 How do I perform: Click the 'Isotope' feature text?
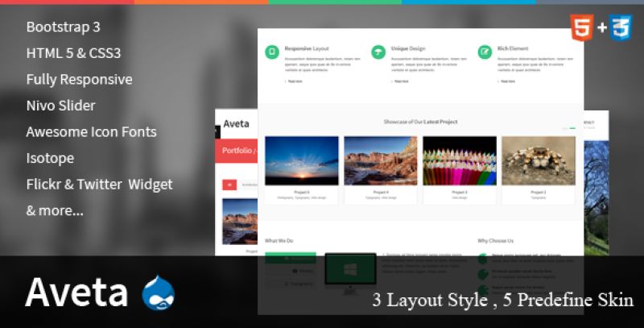pyautogui.click(x=50, y=159)
